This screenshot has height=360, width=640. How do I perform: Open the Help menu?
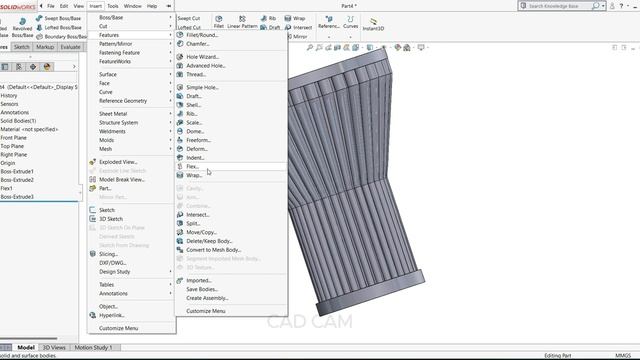[152, 6]
